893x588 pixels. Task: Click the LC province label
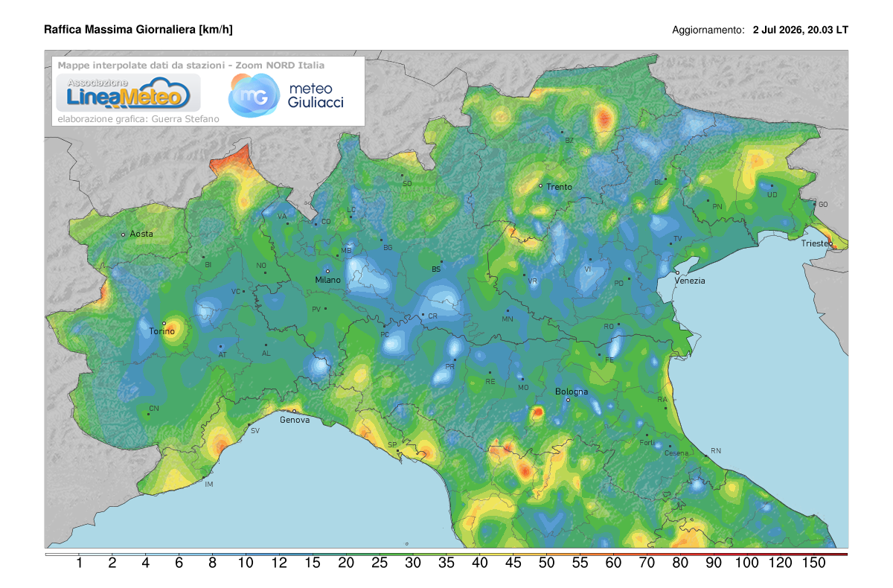[352, 210]
